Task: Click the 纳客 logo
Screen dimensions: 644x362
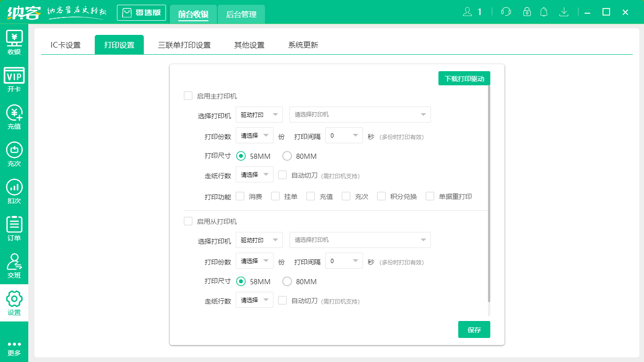Action: click(x=24, y=12)
